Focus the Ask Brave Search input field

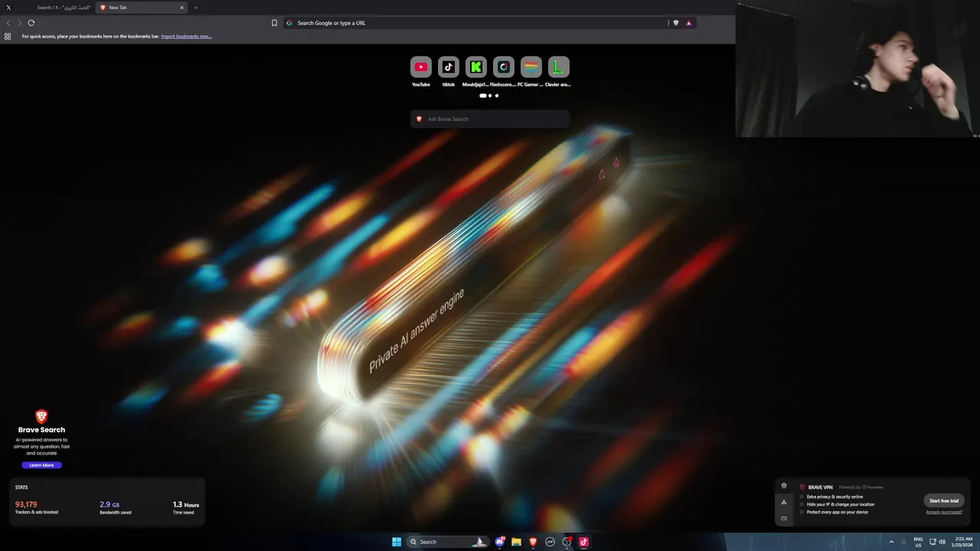pyautogui.click(x=490, y=119)
